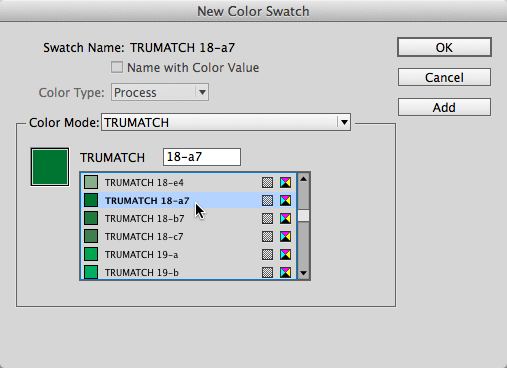Select the TRUMATCH 18-b7 swatch chip
Screen dimensions: 507x368
click(91, 218)
